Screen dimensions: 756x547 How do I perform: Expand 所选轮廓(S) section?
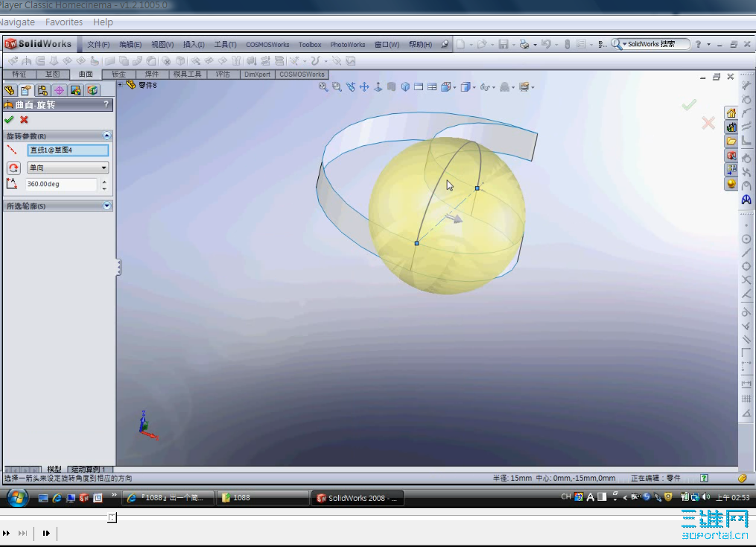[x=107, y=206]
